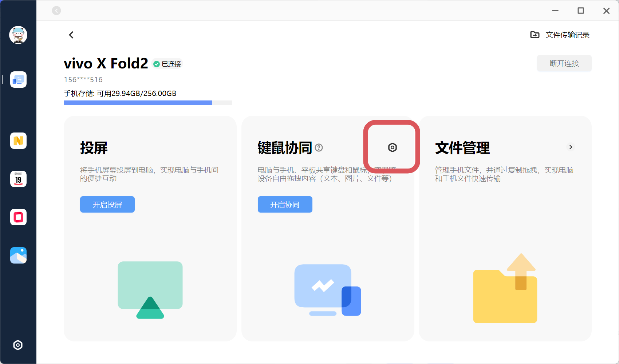Go back with the left chevron arrow

point(71,35)
